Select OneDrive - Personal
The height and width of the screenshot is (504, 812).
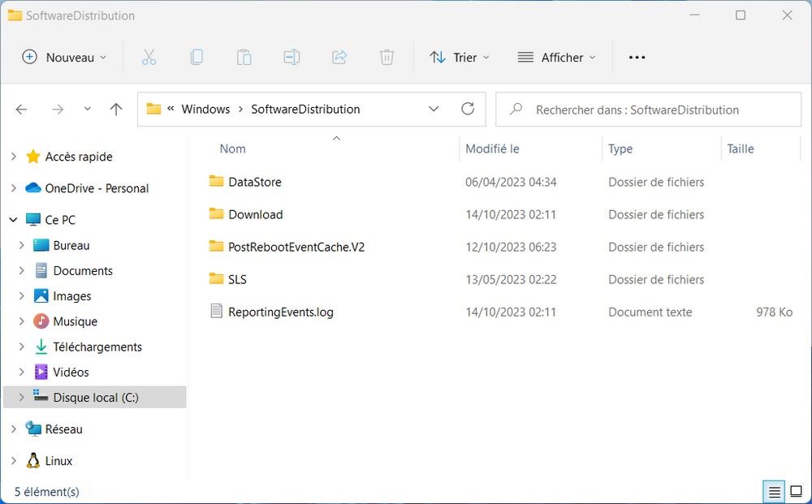coord(97,188)
